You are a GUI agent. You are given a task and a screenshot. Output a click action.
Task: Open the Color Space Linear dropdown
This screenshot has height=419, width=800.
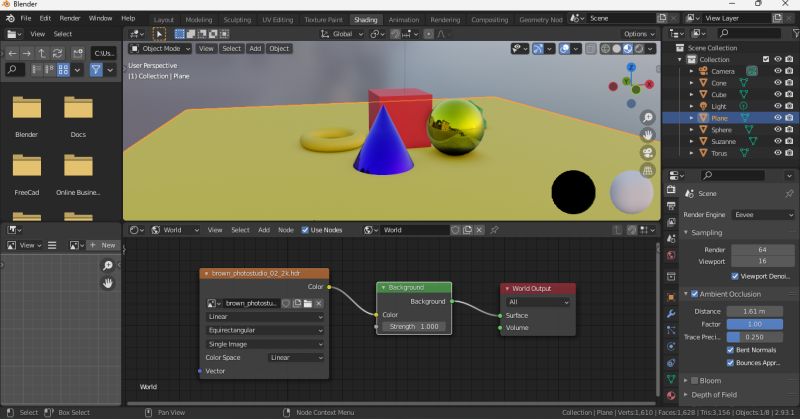[296, 358]
